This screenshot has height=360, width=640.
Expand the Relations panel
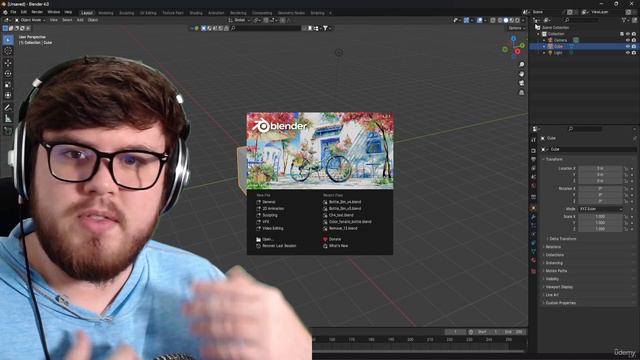tap(553, 247)
